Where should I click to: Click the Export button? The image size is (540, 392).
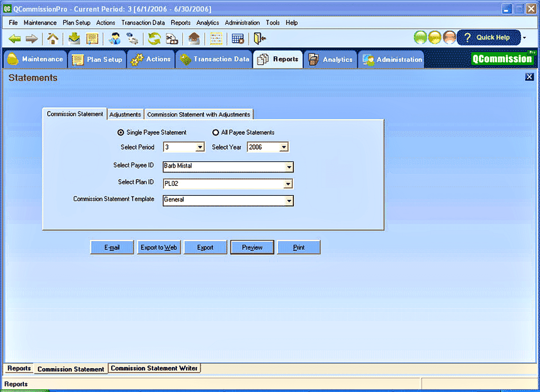[x=205, y=248]
